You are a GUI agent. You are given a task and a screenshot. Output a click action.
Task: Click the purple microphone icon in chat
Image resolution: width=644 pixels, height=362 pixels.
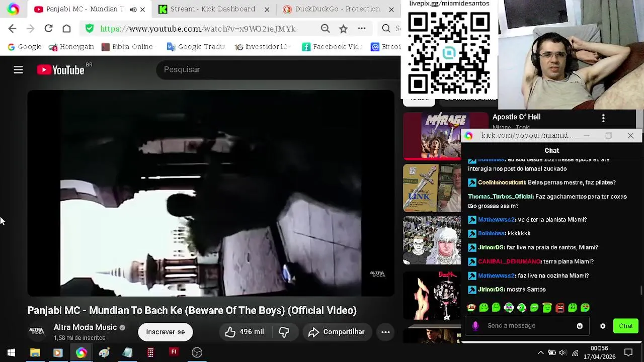pos(475,326)
